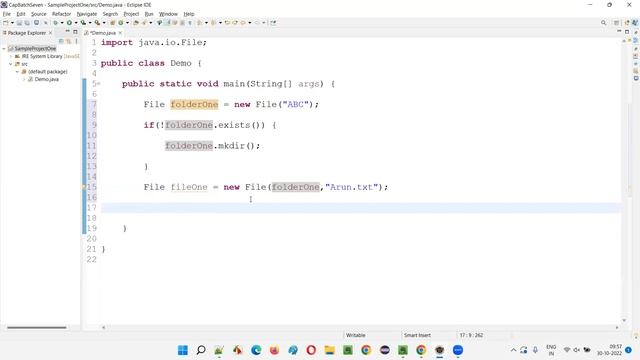Click the External Tools run icon
640x360 pixels.
(x=97, y=23)
